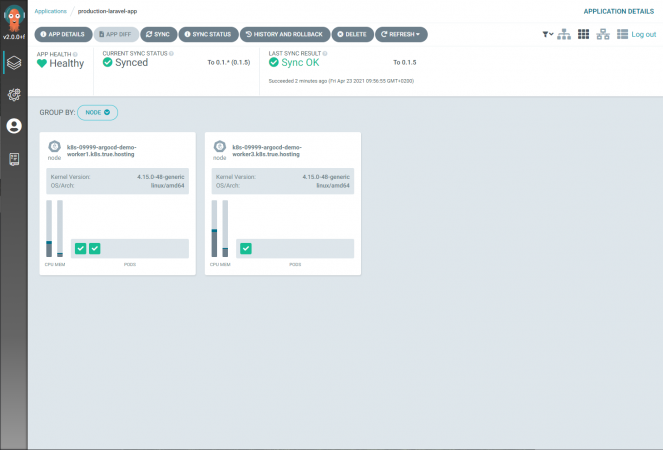The width and height of the screenshot is (663, 450).
Task: Click the Last Sync Result help icon
Action: point(325,54)
